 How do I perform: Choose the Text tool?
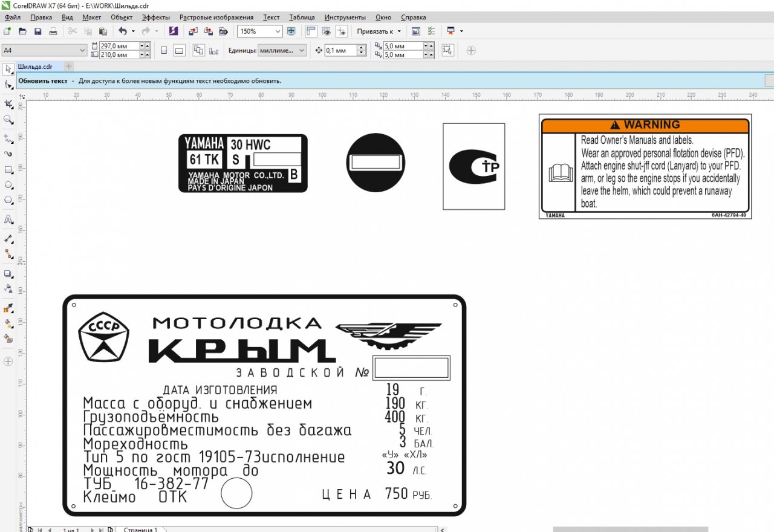pos(8,219)
